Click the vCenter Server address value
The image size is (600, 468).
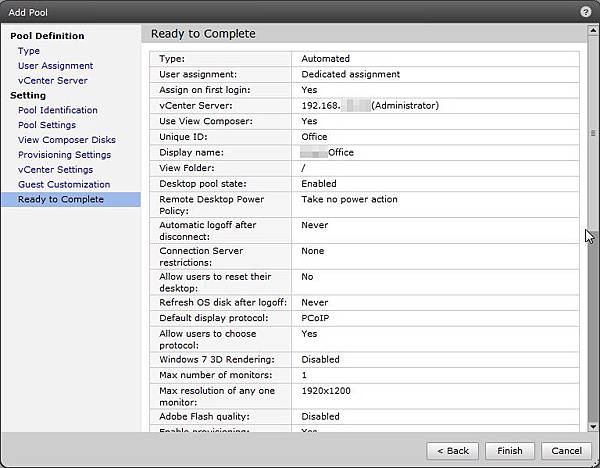[x=370, y=106]
